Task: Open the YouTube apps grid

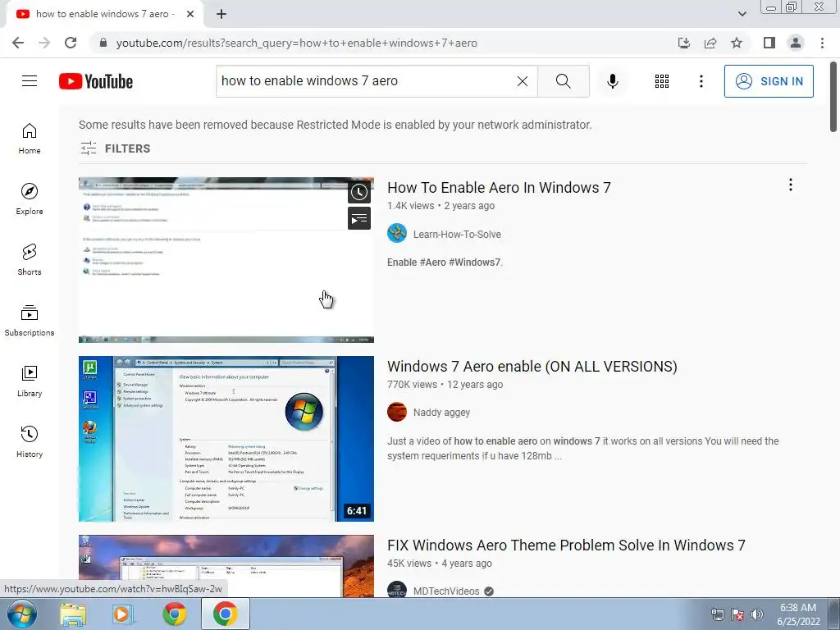Action: (662, 81)
